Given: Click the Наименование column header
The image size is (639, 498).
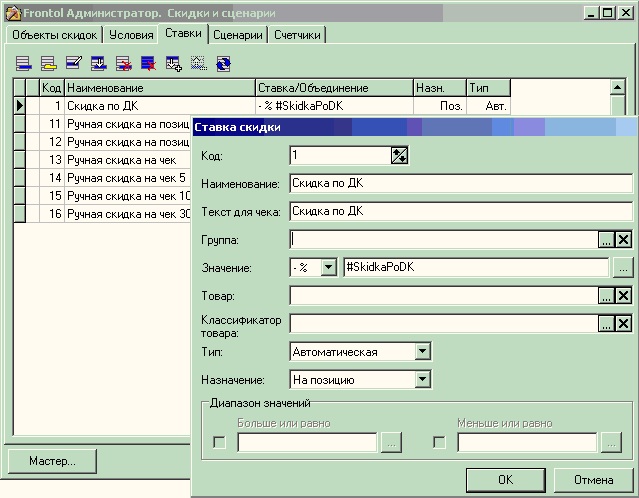Looking at the screenshot, I should (160, 88).
